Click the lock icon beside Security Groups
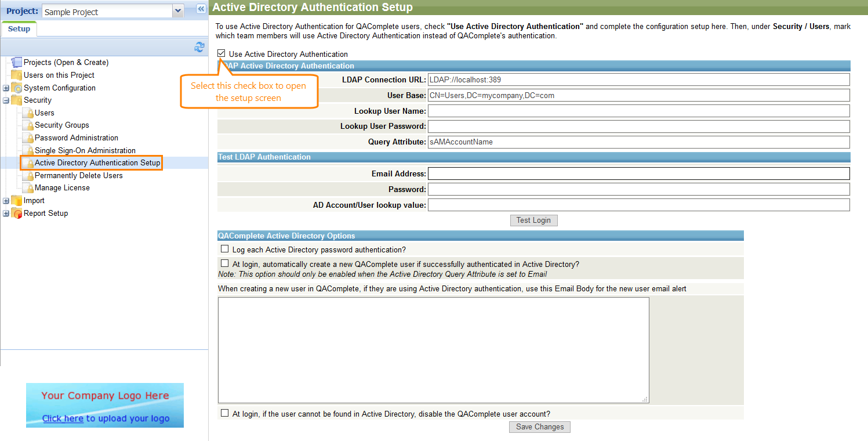868x441 pixels. pos(27,125)
